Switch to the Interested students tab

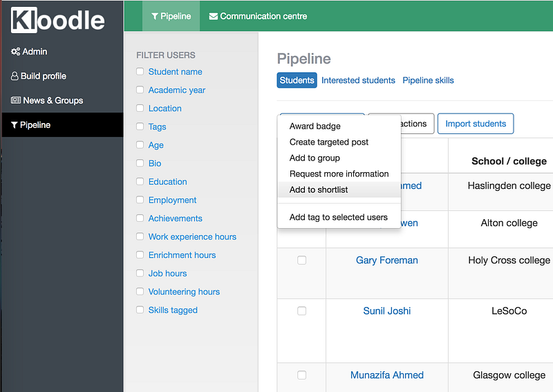358,80
